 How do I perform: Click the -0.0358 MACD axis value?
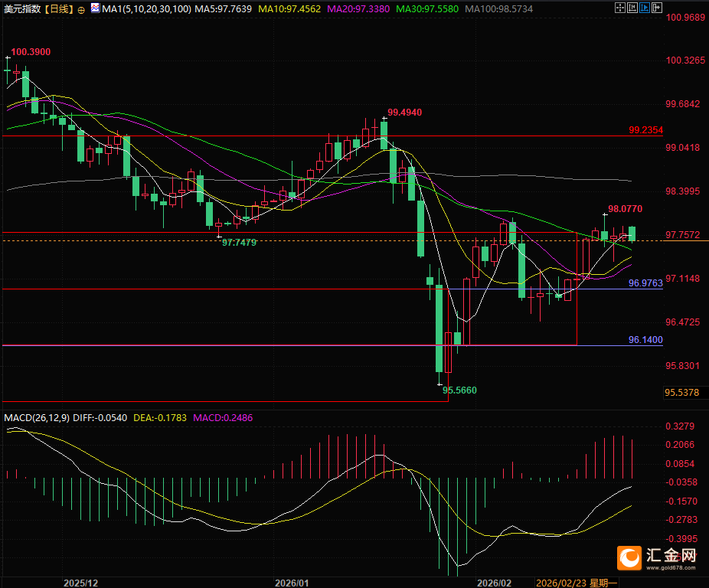(x=682, y=482)
